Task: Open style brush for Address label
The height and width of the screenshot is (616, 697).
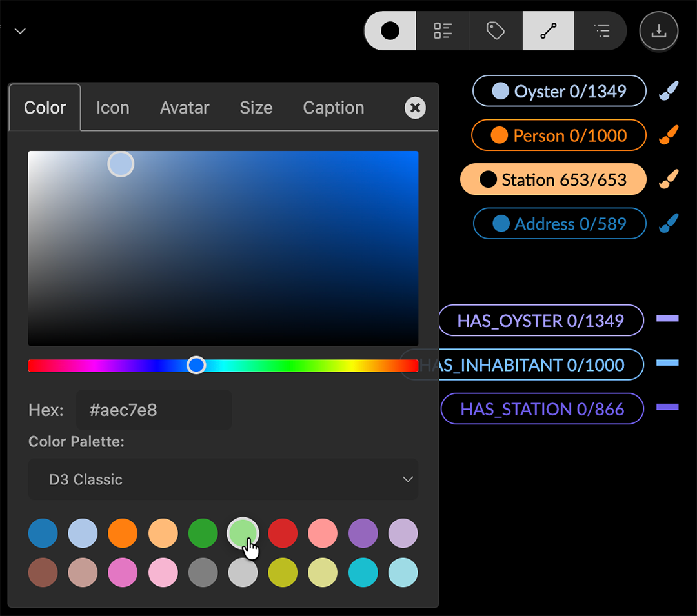Action: (669, 224)
